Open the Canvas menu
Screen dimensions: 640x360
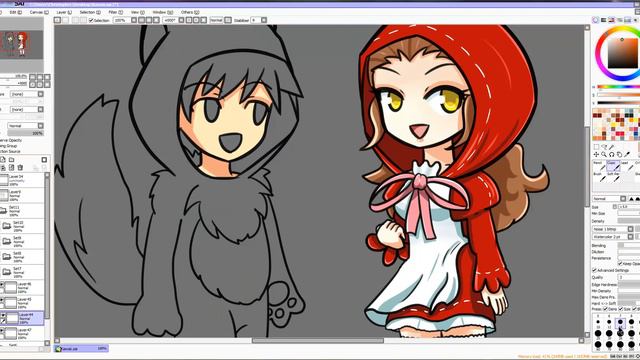(x=39, y=12)
